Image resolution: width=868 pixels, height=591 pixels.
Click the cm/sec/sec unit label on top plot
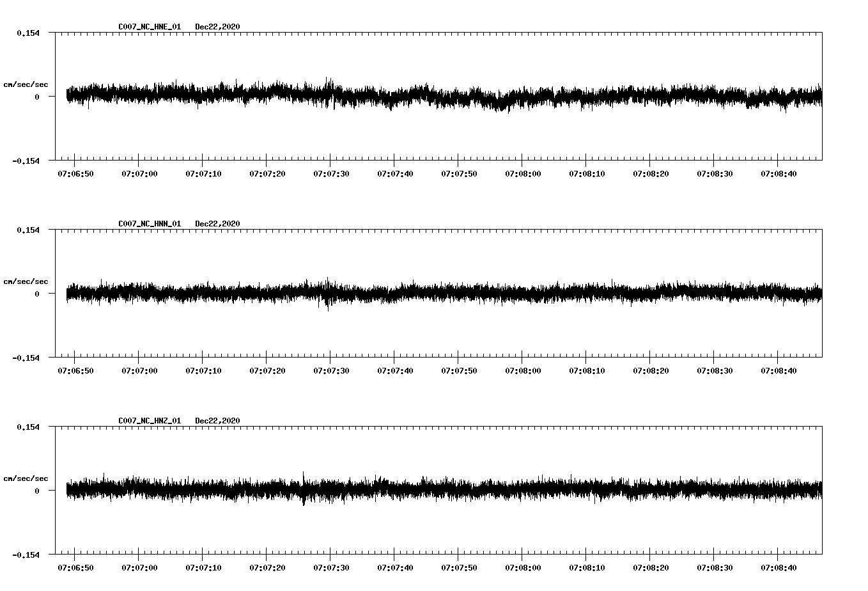[26, 84]
